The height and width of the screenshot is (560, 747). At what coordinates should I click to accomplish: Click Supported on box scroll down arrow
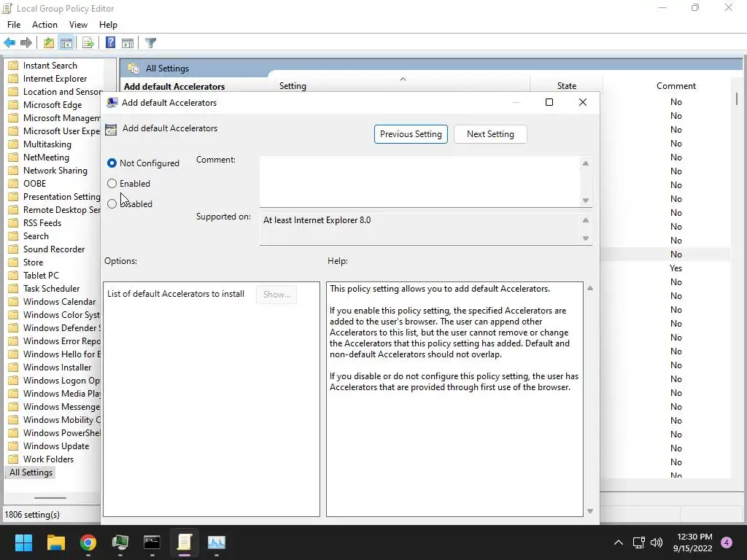(586, 238)
